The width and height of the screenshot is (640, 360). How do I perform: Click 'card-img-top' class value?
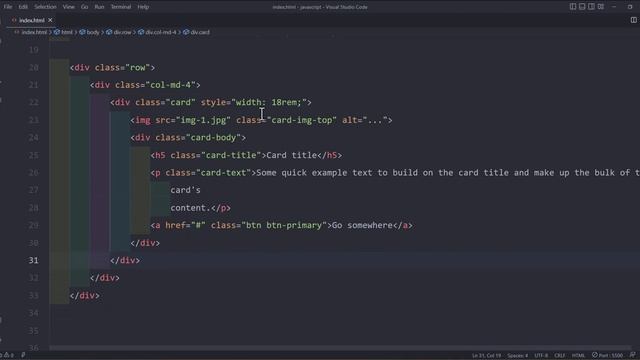pos(302,120)
